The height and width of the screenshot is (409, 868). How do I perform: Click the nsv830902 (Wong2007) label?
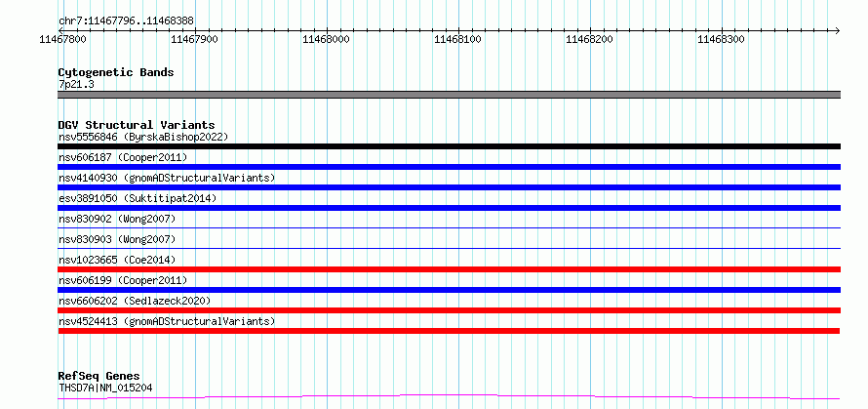117,219
